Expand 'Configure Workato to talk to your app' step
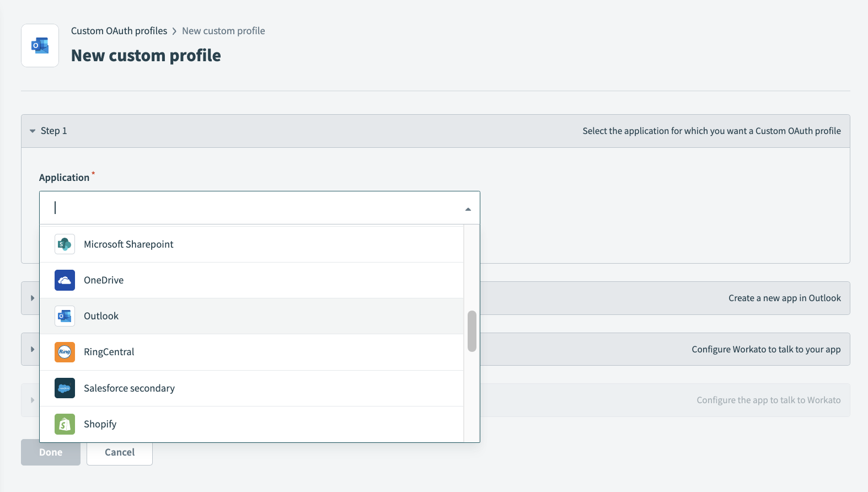The height and width of the screenshot is (492, 868). click(33, 349)
